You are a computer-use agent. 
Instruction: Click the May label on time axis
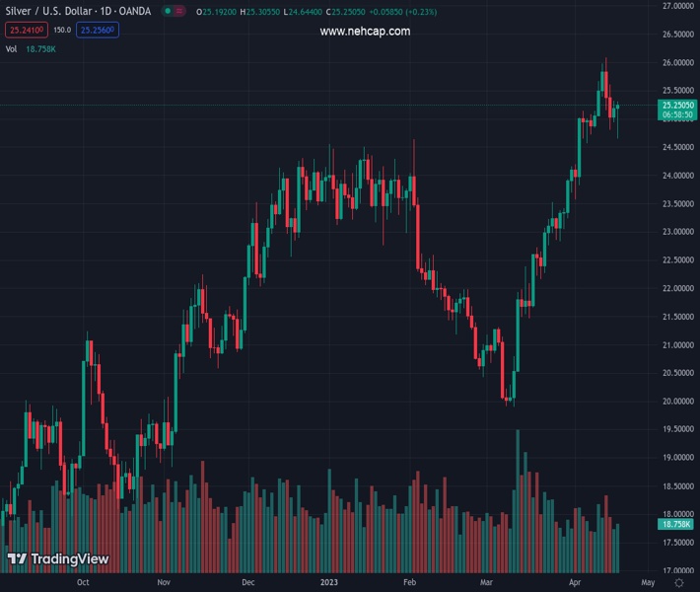tap(648, 583)
